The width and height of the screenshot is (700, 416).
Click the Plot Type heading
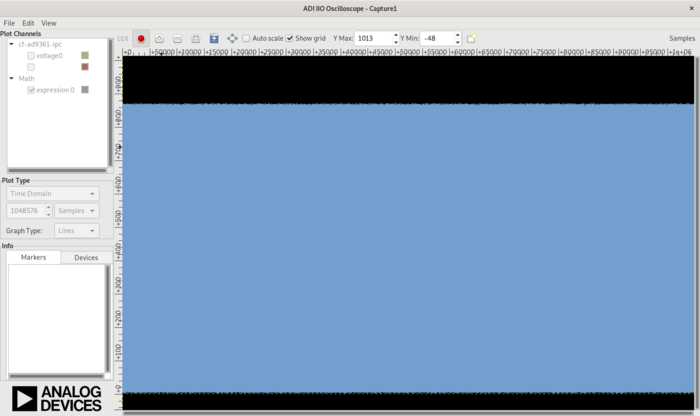(x=16, y=180)
